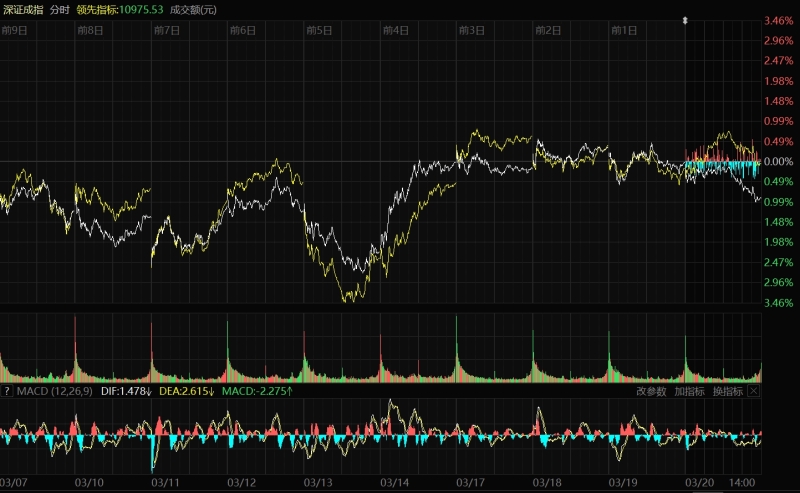800x493 pixels.
Task: Click the 03/20 date label
Action: (x=699, y=483)
